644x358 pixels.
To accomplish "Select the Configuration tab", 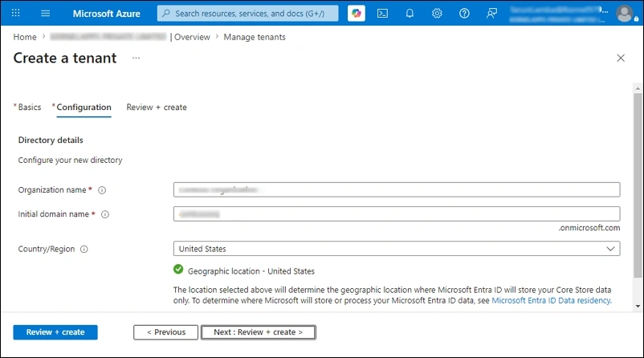I will [83, 107].
